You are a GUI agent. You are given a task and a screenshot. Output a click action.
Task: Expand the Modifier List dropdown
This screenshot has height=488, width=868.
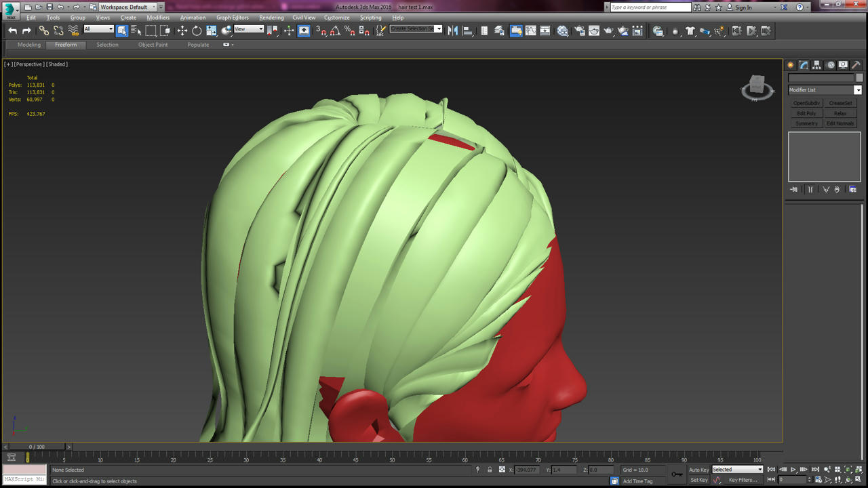click(x=858, y=90)
